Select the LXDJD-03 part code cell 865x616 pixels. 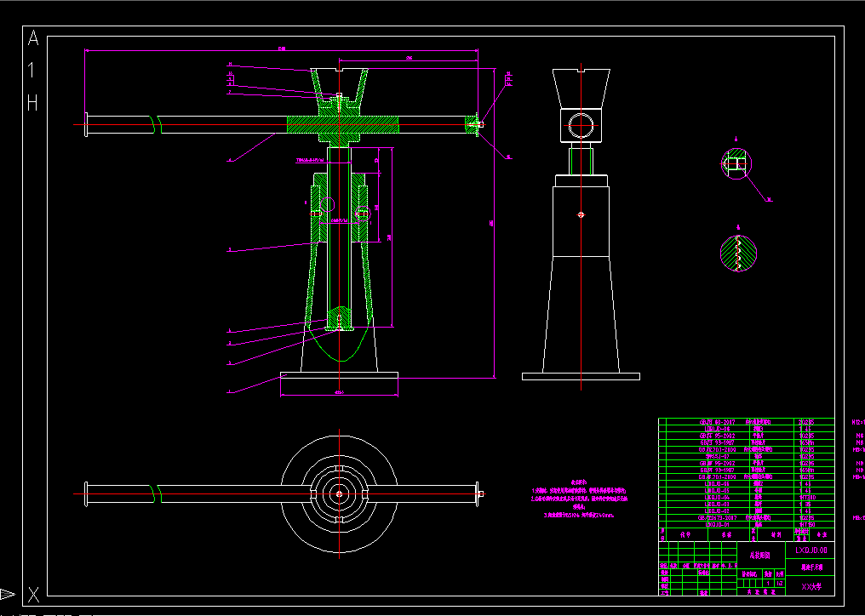717,504
